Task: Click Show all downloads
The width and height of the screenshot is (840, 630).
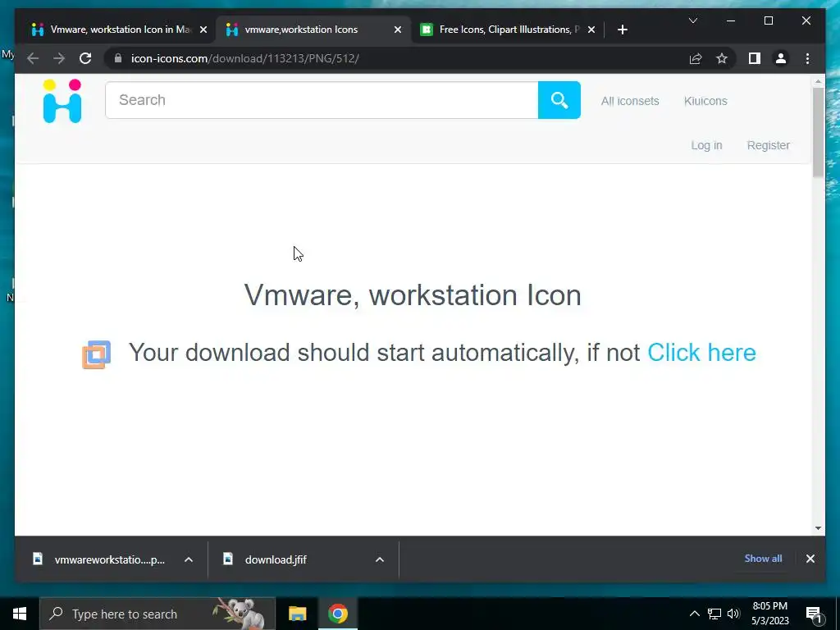Action: (763, 558)
